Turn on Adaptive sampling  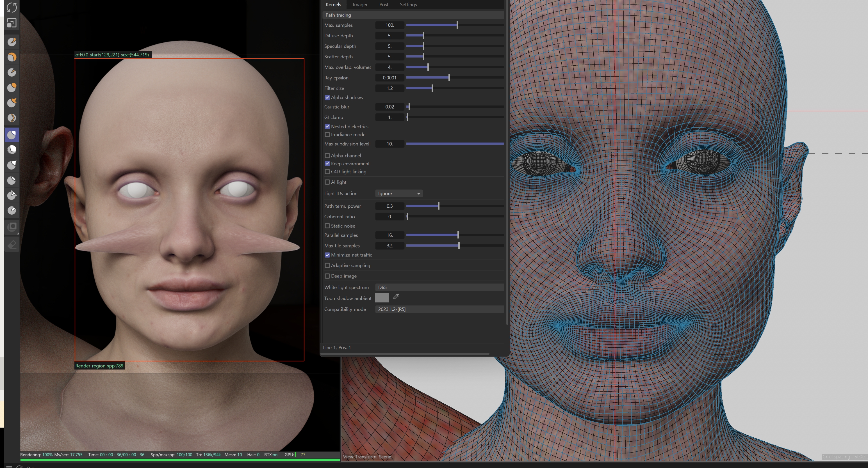click(327, 265)
